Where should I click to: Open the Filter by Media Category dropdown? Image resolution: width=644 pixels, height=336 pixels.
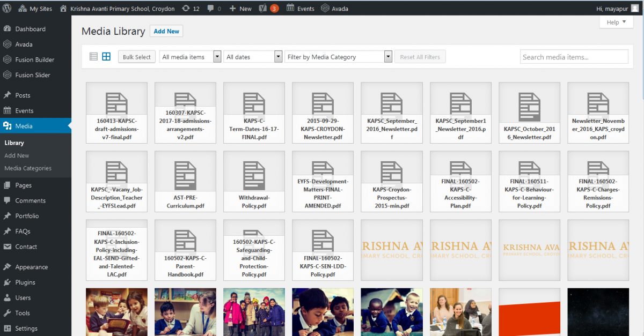tap(338, 56)
